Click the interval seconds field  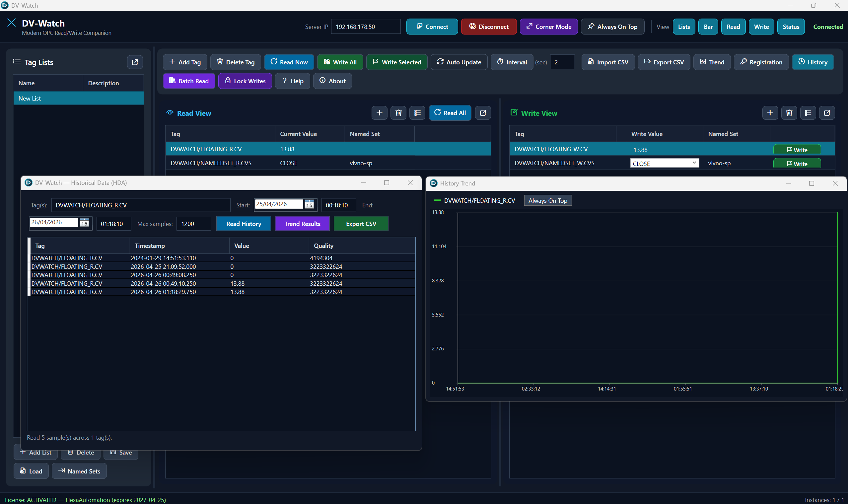[562, 62]
